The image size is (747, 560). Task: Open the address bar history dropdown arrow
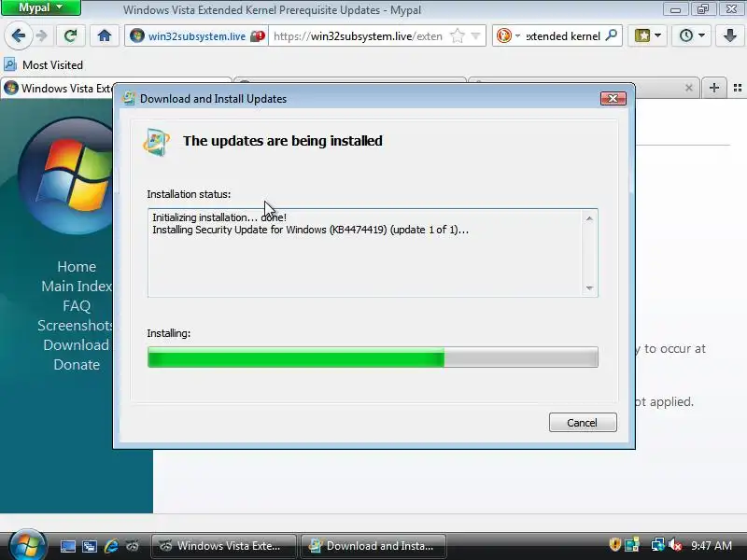(475, 35)
